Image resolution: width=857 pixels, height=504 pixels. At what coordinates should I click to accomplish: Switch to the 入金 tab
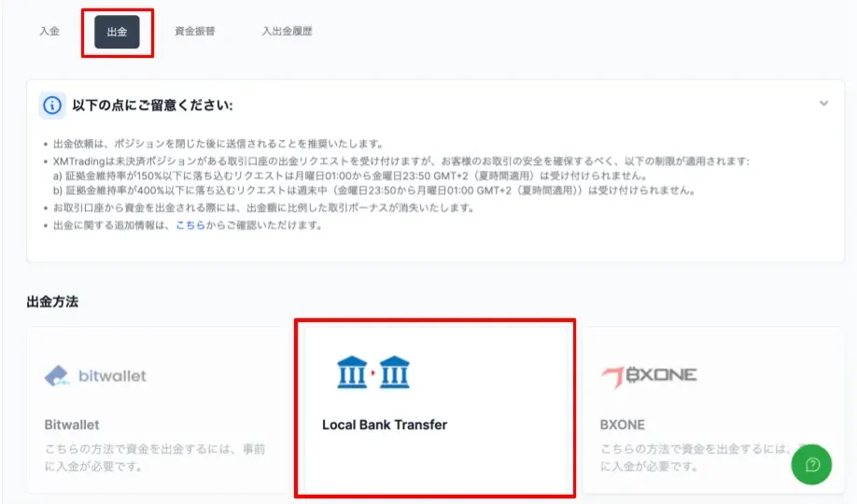(x=49, y=31)
